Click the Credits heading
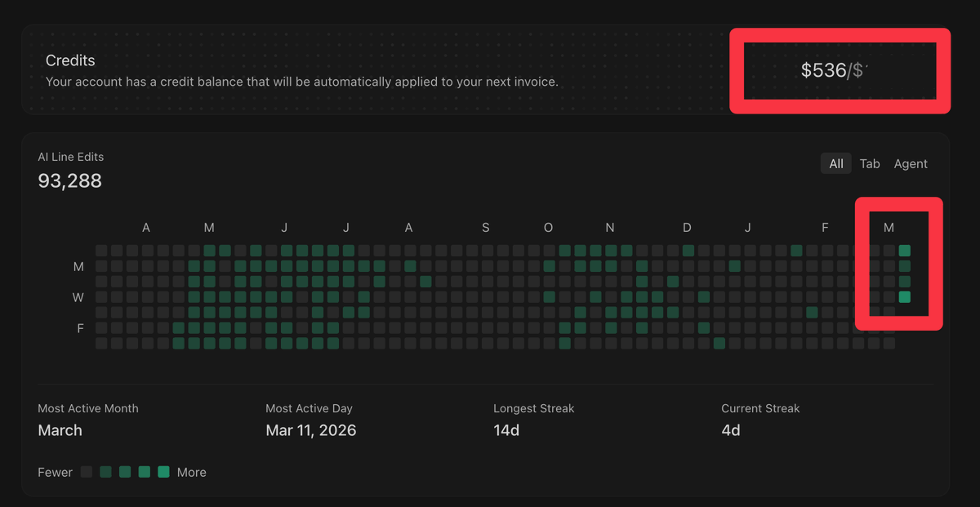 [70, 60]
